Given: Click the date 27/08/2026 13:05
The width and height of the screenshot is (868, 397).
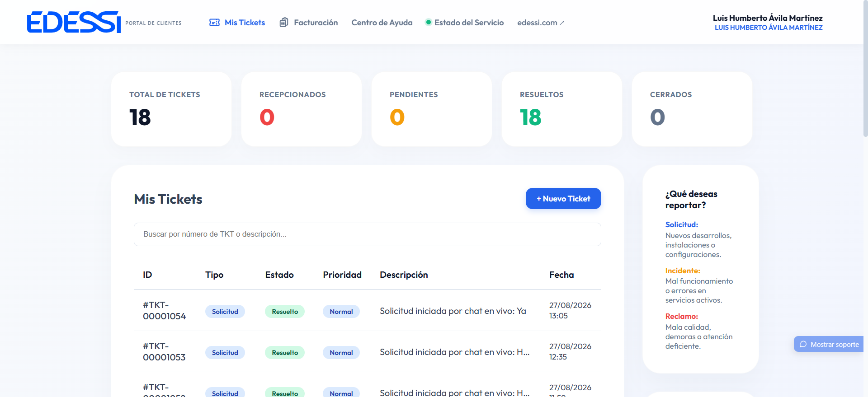Looking at the screenshot, I should pyautogui.click(x=570, y=311).
